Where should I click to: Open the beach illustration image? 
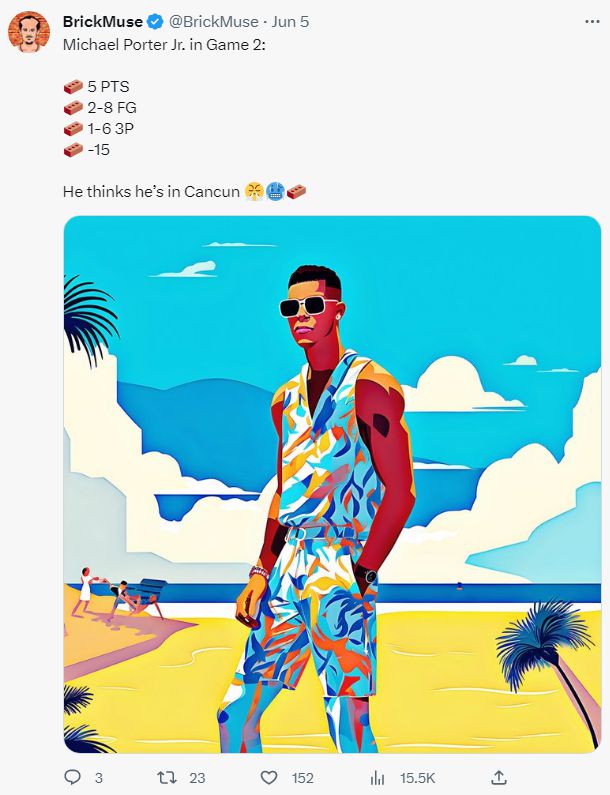[x=332, y=484]
